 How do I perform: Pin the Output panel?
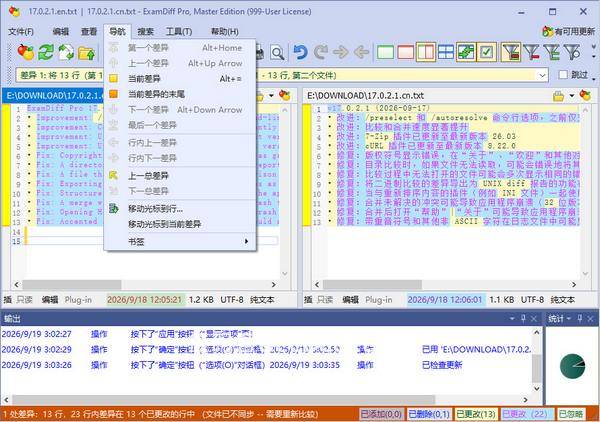[x=523, y=318]
